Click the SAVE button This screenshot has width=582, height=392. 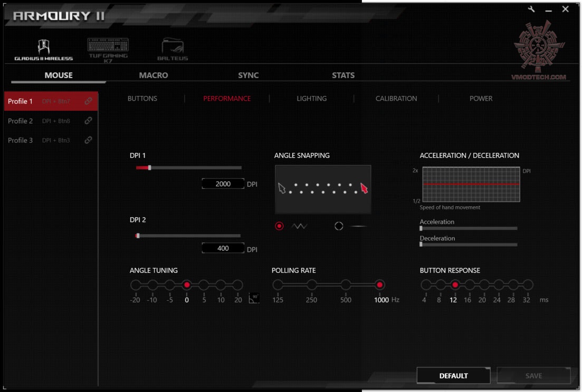tap(533, 376)
